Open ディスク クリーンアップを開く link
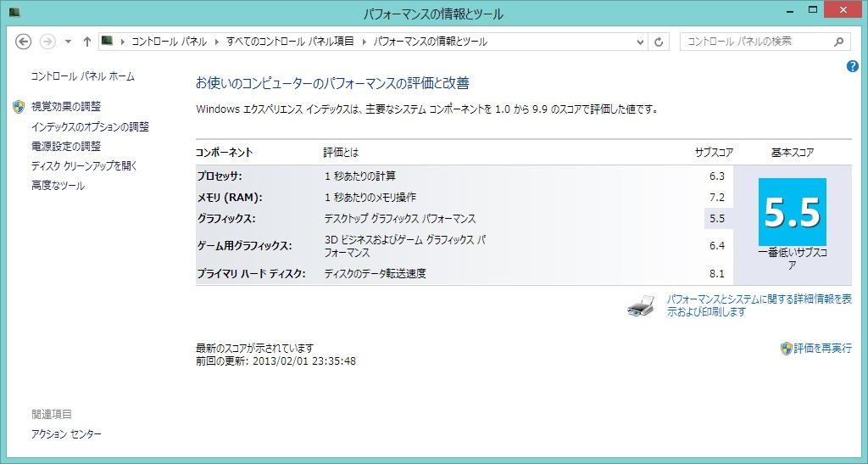868x464 pixels. [84, 165]
